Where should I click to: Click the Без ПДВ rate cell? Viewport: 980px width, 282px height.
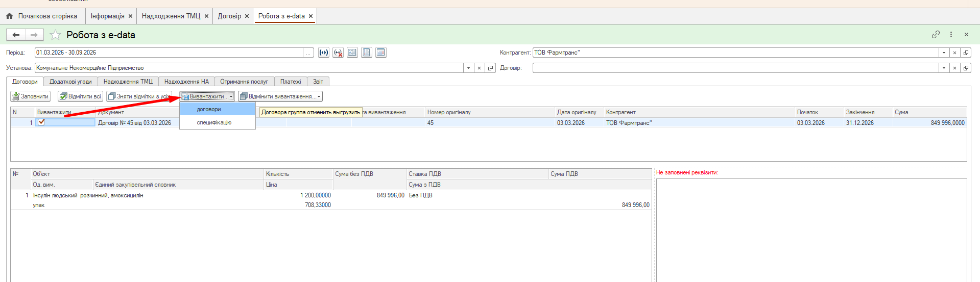(x=420, y=195)
